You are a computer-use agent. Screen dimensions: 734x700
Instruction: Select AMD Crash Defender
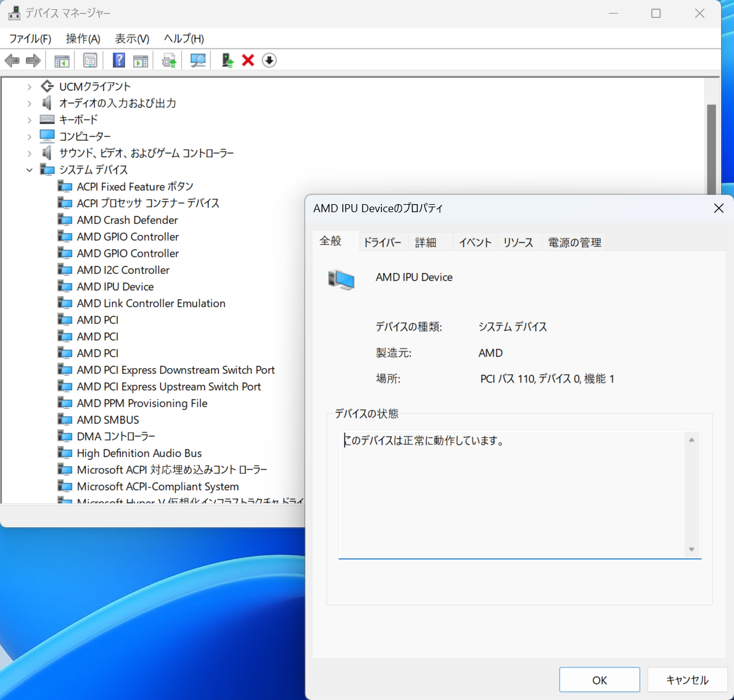(x=127, y=220)
